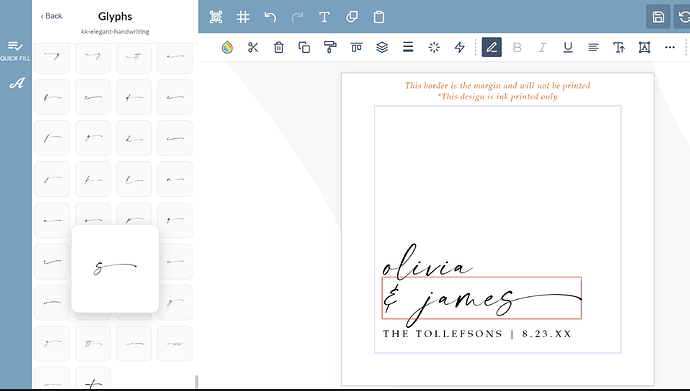Open the color droplet picker

tap(227, 47)
